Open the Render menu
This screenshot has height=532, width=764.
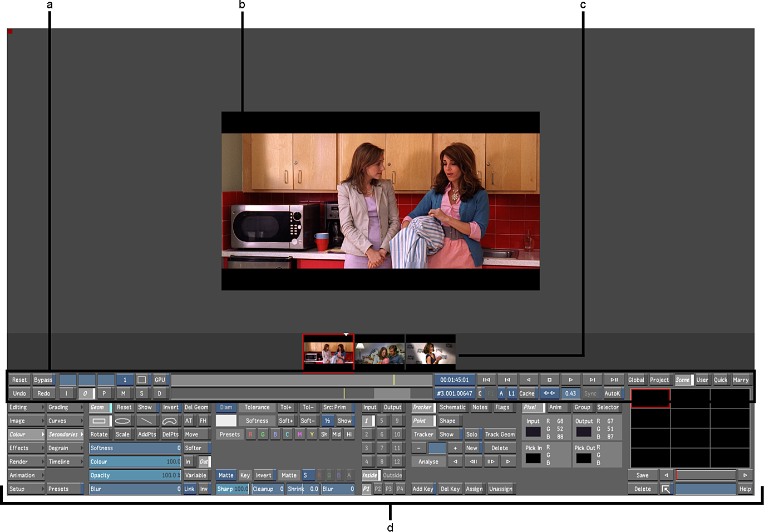coord(26,462)
